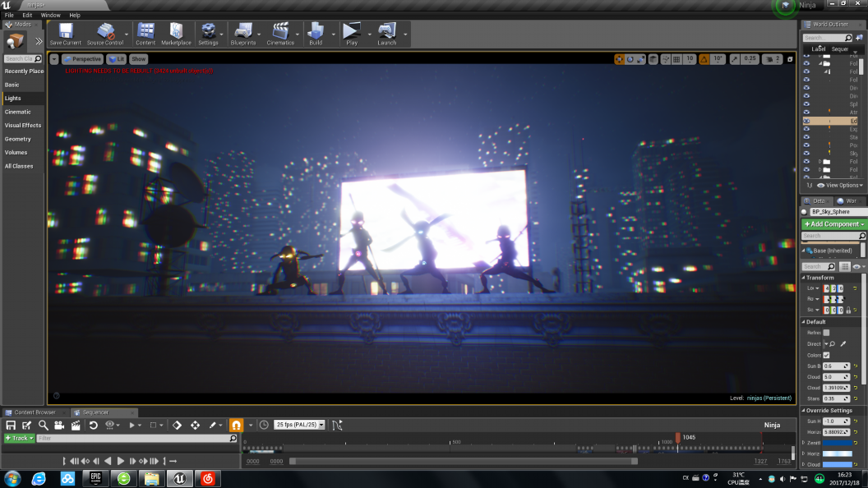Image resolution: width=868 pixels, height=488 pixels.
Task: Click the Sequencer clock time icon
Action: 264,425
